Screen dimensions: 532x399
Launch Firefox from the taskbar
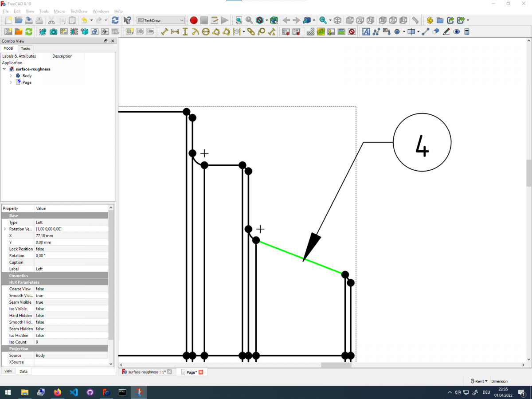point(57,392)
